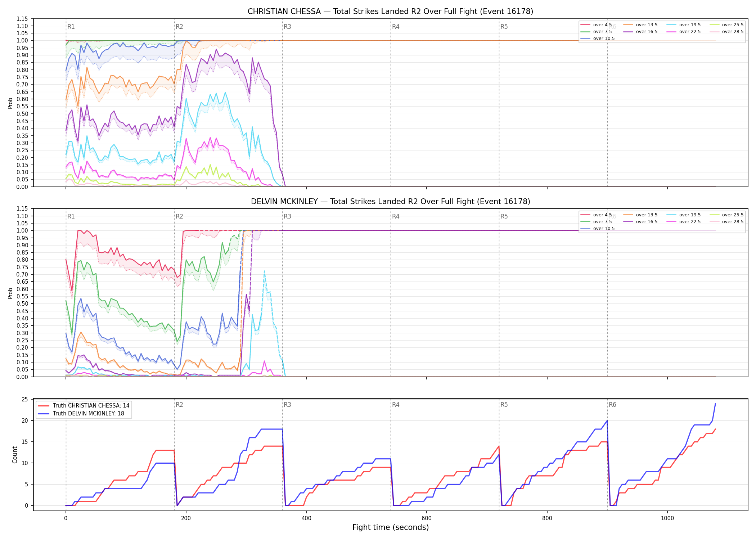Screen dimensions: 756x540
Task: Click the R4 round marker in Chessa chart
Action: [x=396, y=27]
